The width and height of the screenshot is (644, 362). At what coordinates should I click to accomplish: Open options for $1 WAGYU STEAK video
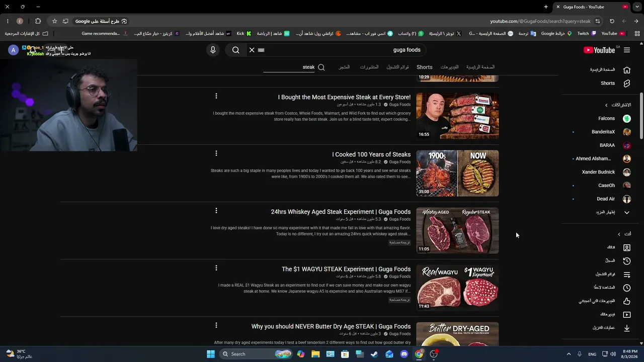[x=216, y=268]
